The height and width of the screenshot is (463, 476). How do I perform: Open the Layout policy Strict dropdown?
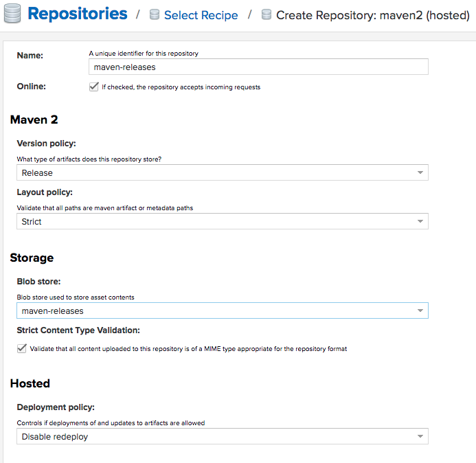[223, 221]
